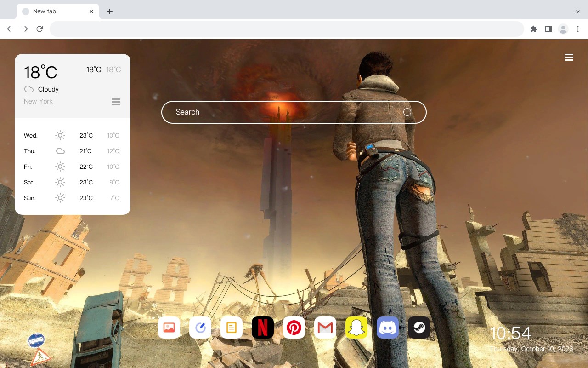The width and height of the screenshot is (588, 368).
Task: Click the Thu. cloudy forecast icon
Action: point(60,151)
